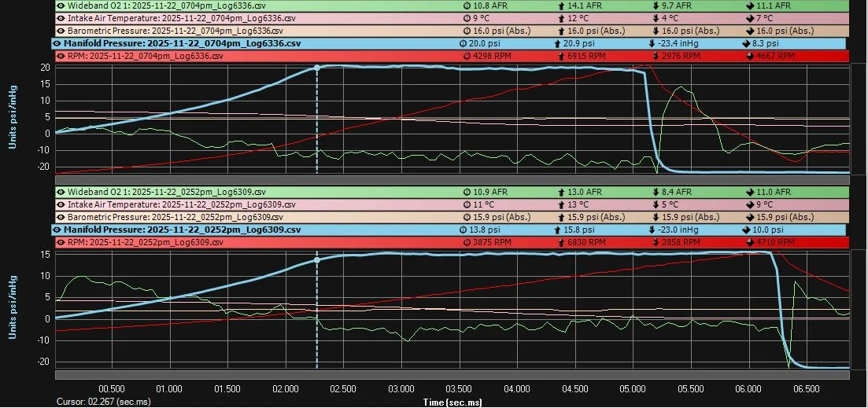The width and height of the screenshot is (868, 408).
Task: Click the 03.000 mark on time axis
Action: point(401,388)
